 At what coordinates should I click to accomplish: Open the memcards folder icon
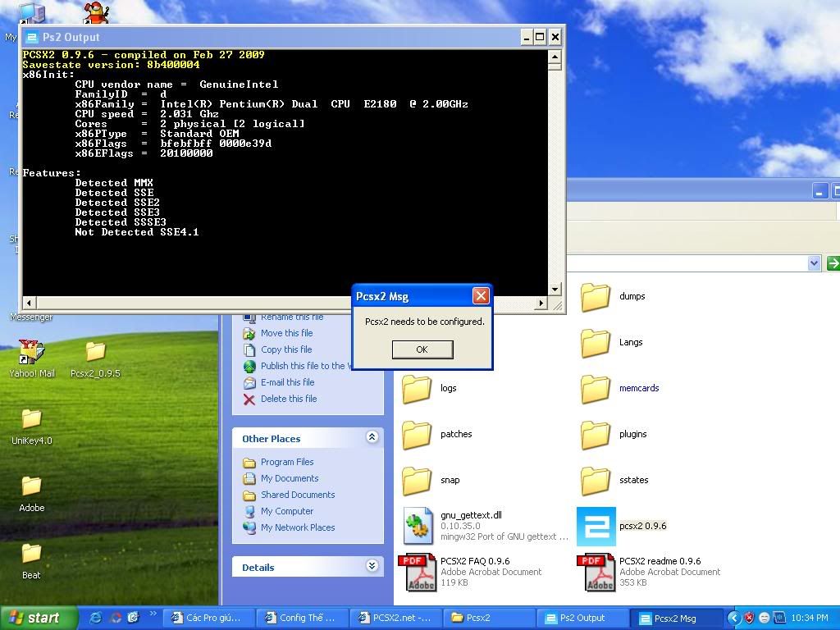click(x=596, y=389)
